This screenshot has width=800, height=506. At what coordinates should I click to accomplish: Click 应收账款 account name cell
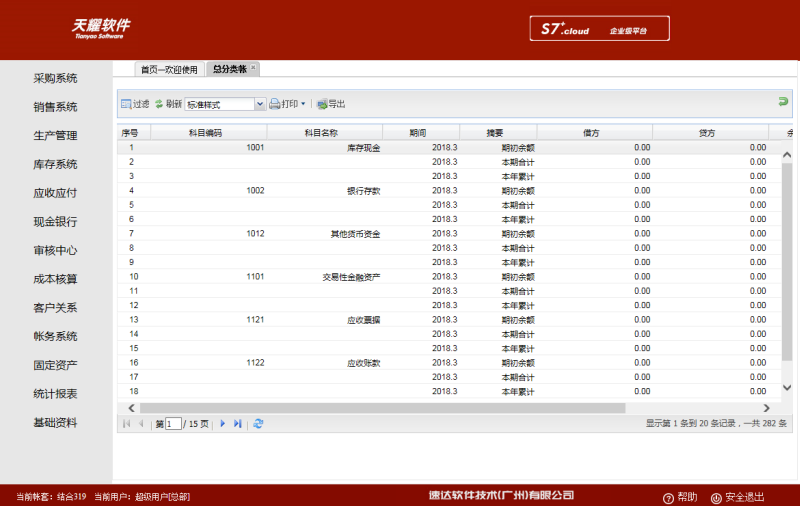324,363
